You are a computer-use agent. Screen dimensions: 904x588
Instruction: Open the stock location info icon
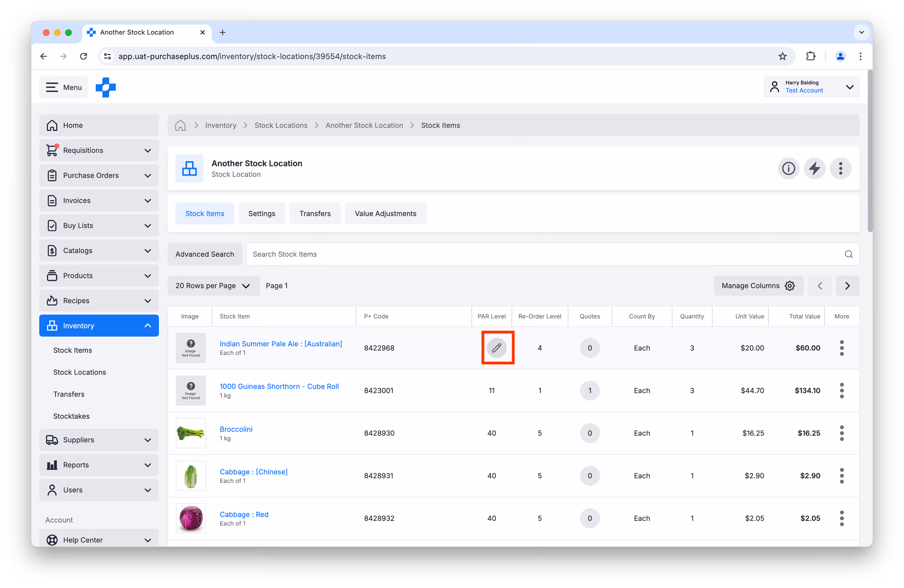click(x=788, y=168)
